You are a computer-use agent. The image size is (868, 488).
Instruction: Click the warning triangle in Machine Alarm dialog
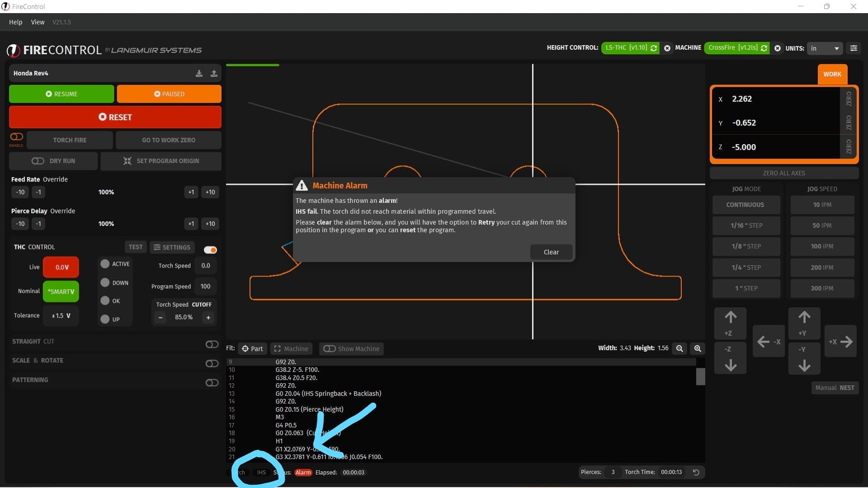click(302, 185)
